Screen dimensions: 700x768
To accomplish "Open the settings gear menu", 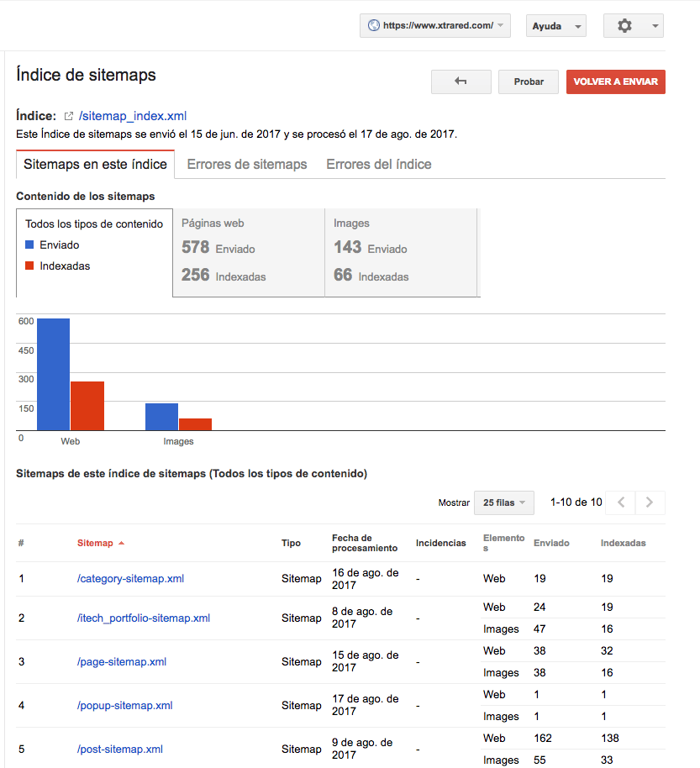I will point(624,25).
